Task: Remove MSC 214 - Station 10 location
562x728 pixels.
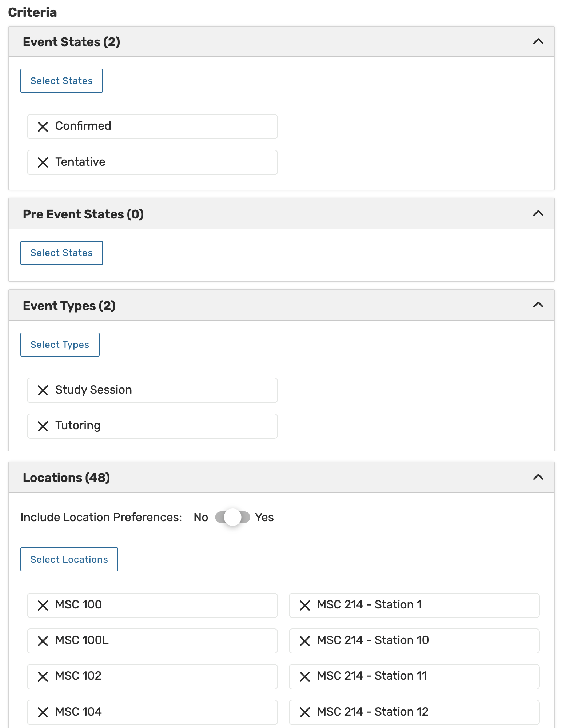Action: [305, 641]
